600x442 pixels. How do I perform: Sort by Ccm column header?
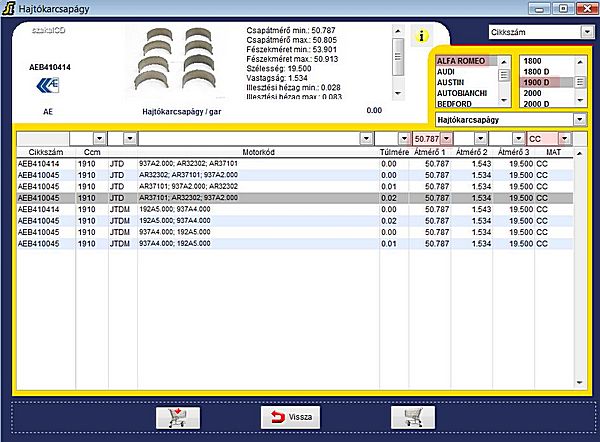92,152
